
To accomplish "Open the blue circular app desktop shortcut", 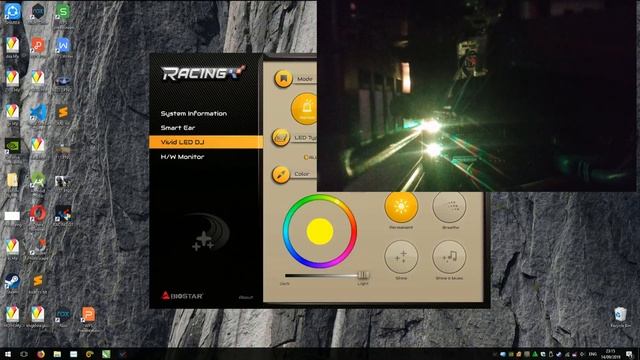I will [12, 12].
